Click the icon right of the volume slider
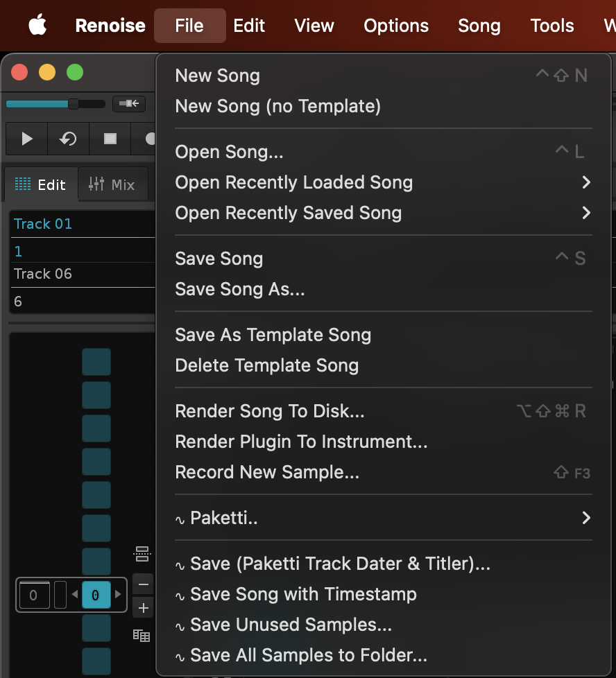The height and width of the screenshot is (678, 616). coord(129,104)
